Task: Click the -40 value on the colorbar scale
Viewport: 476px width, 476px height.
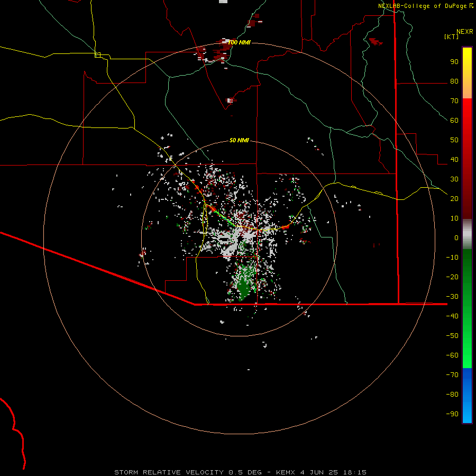Action: 452,316
